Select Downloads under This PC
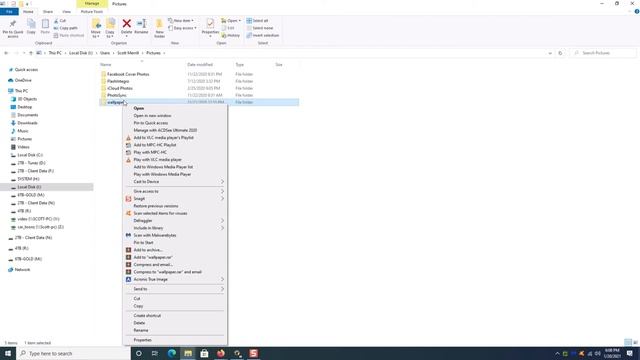640x360 pixels. [27, 123]
